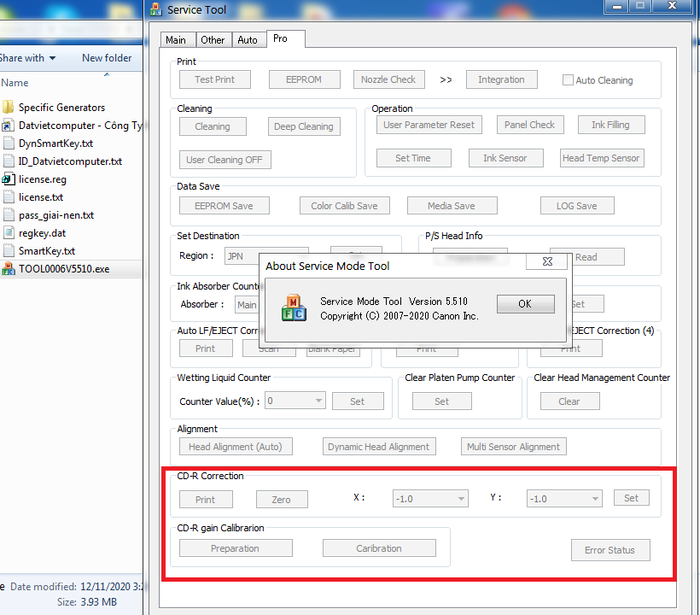Click the SmartKey.txt file icon
The image size is (700, 615).
9,250
